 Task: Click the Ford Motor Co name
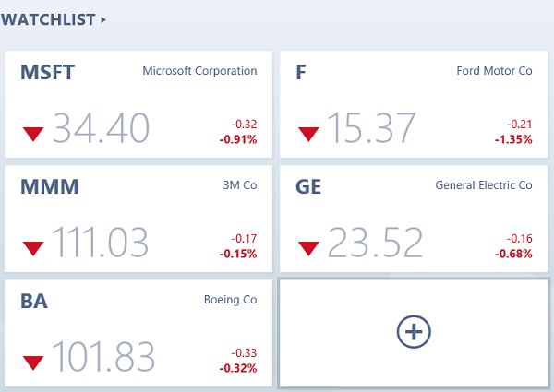[x=494, y=71]
